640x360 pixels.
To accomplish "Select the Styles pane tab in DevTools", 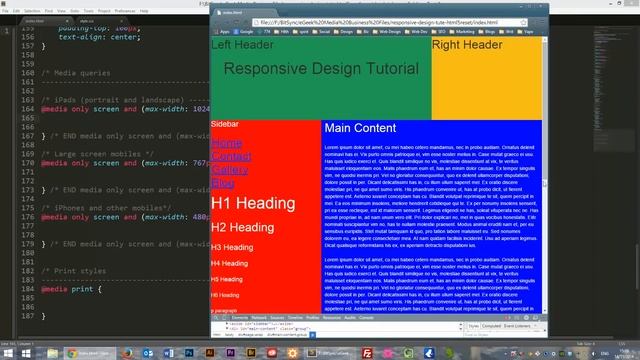I will click(x=473, y=326).
